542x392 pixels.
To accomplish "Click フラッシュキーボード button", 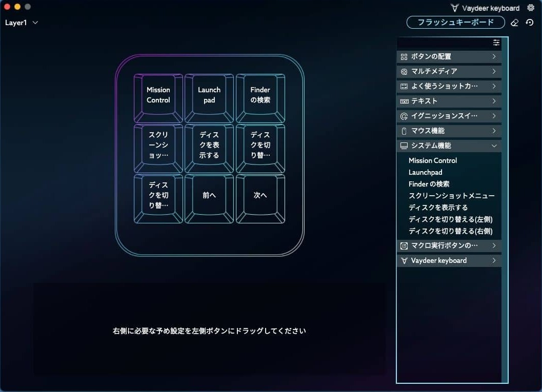I will [x=455, y=23].
